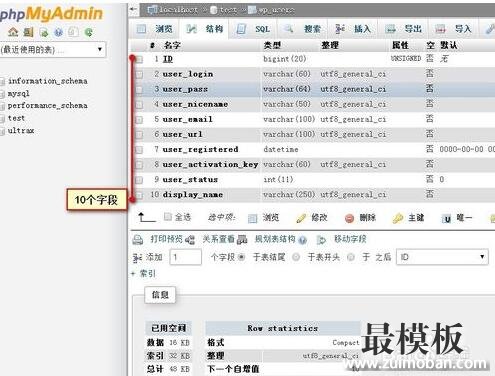Click the browse icon for selected rows
Image resolution: width=495 pixels, height=376 pixels.
[253, 218]
